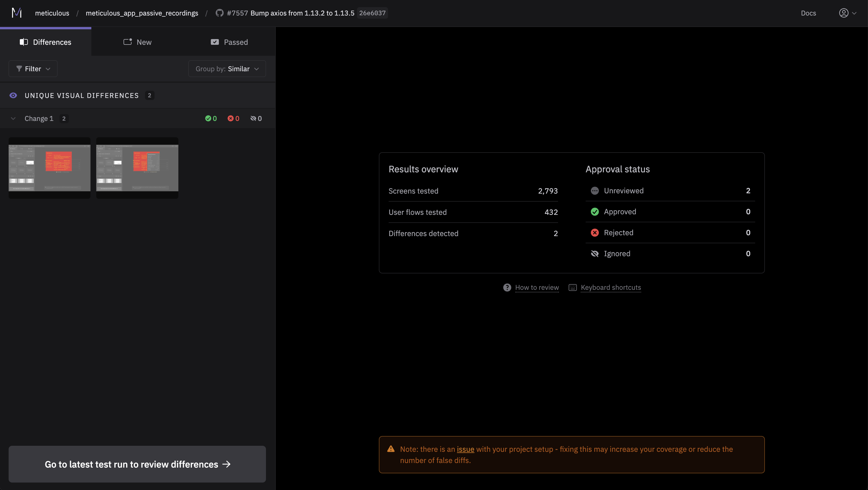Click the Results overview heading
868x490 pixels.
point(423,169)
